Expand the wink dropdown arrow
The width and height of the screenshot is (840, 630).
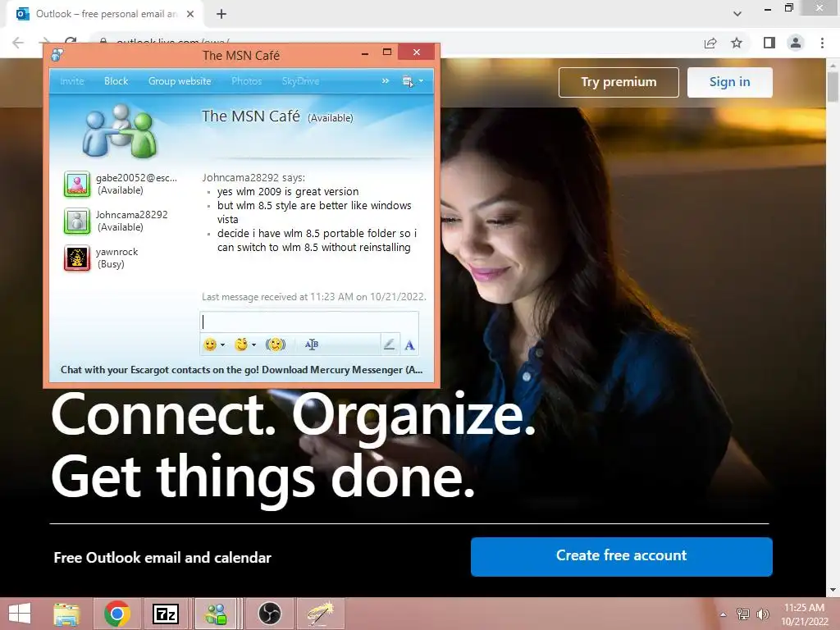[x=254, y=345]
